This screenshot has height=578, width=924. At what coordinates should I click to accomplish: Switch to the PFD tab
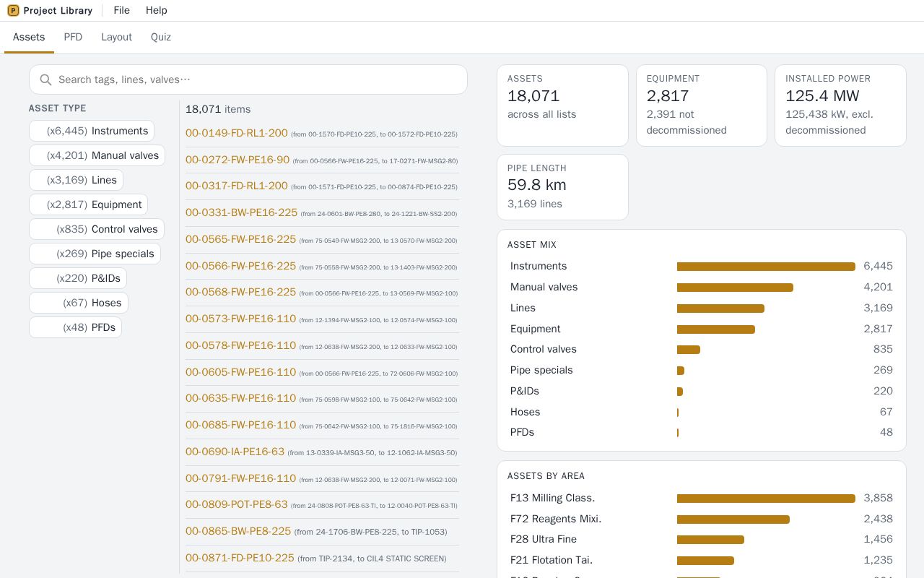73,37
